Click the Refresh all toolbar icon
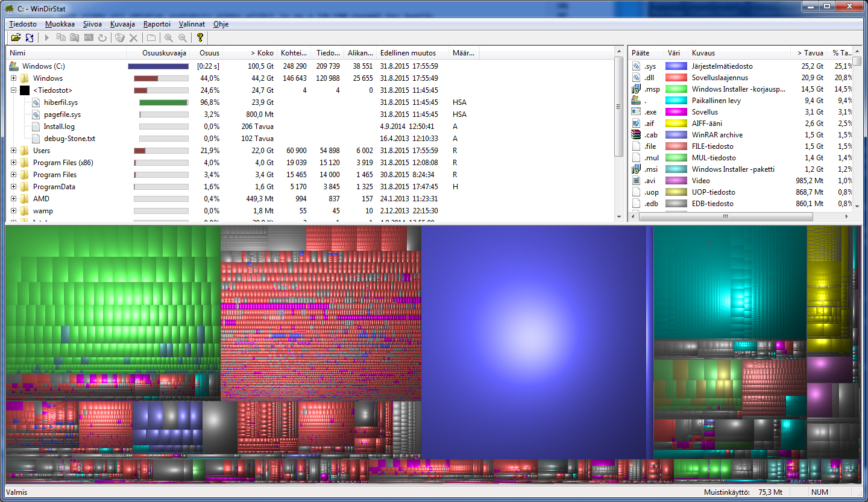Image resolution: width=868 pixels, height=502 pixels. 29,38
